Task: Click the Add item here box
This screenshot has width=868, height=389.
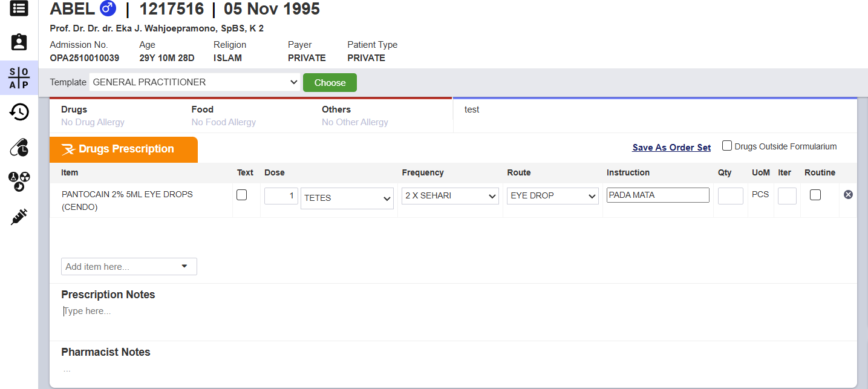Action: pos(129,267)
